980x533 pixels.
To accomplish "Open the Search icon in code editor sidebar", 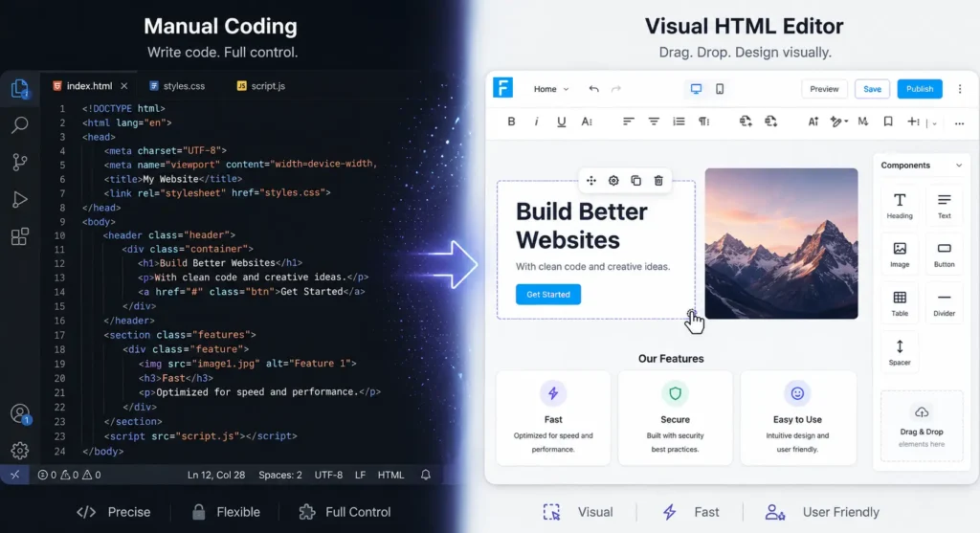I will (x=19, y=125).
